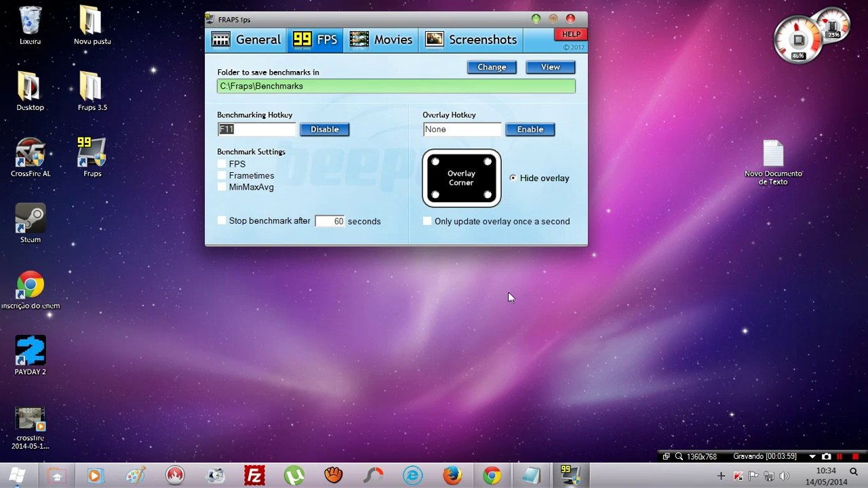Click the Fraps taskbar button

click(x=570, y=476)
